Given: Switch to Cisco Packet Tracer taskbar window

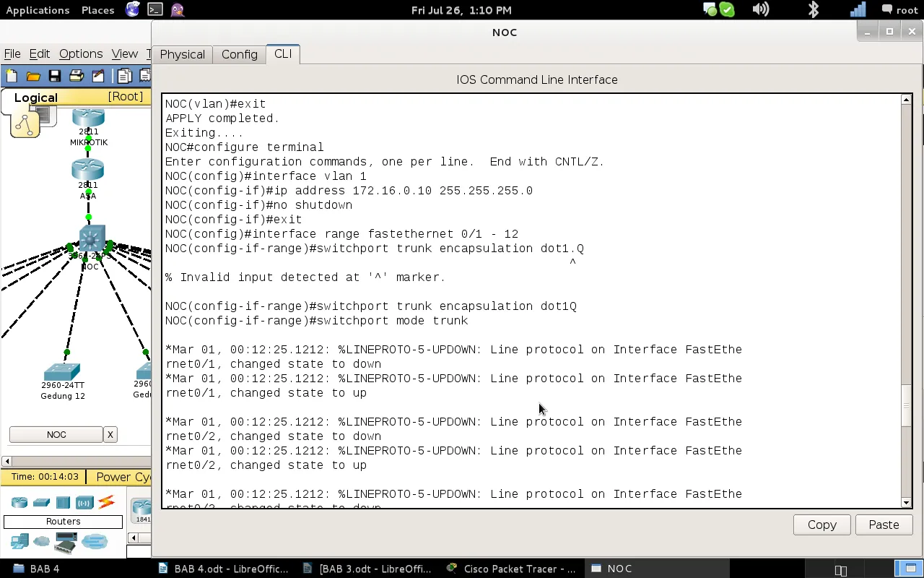Looking at the screenshot, I should pos(512,569).
